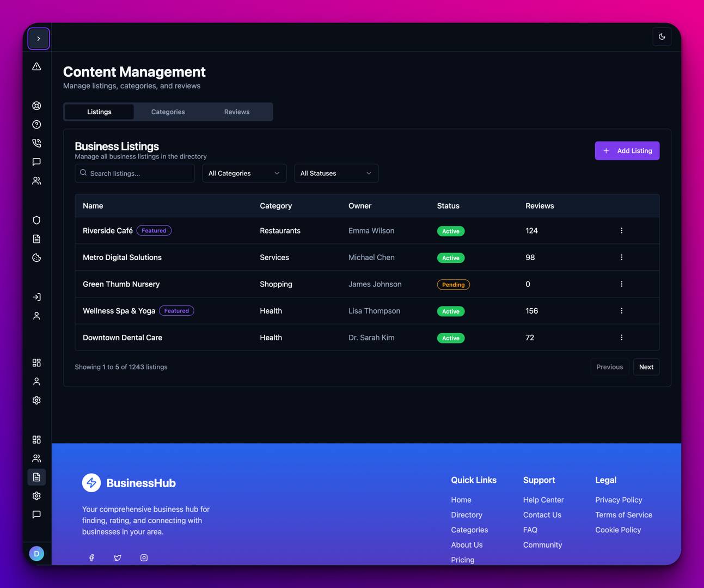Click the shield icon in sidebar

pos(36,220)
